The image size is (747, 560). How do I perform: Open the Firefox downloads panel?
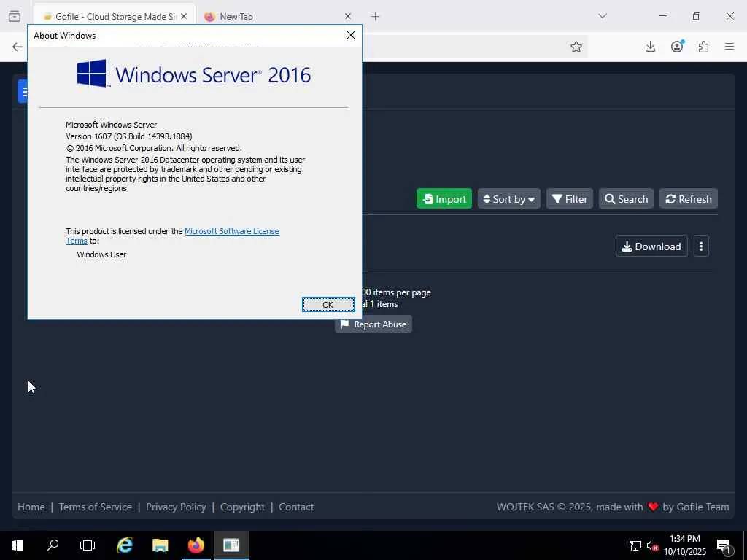click(x=650, y=47)
